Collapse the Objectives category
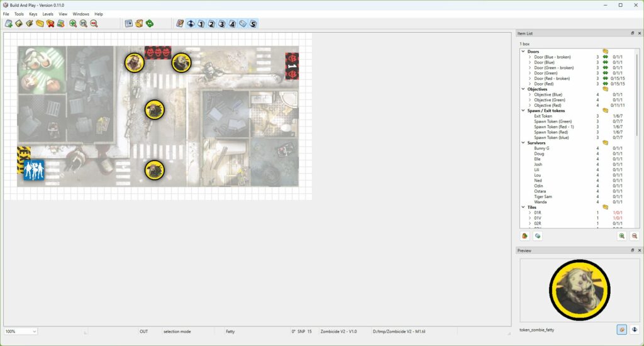Screen dimensions: 644x346 point(523,89)
